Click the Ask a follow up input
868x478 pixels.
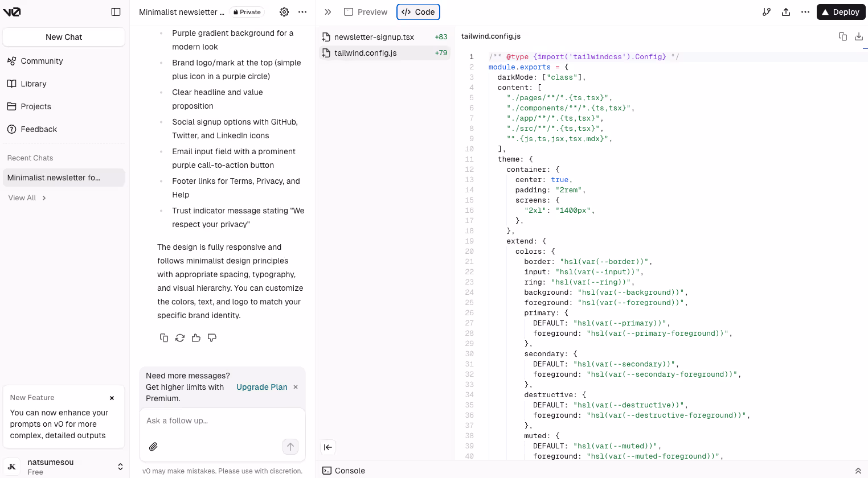point(222,421)
